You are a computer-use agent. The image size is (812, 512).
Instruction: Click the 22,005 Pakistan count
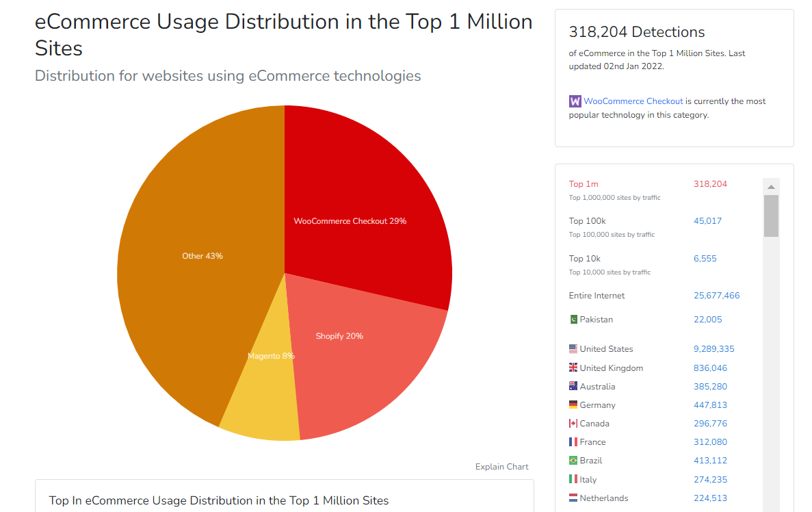707,319
